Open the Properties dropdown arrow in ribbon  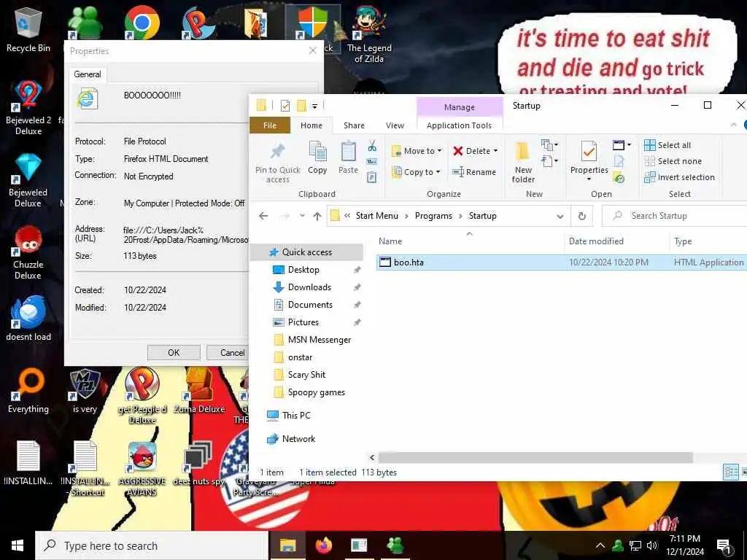tap(589, 179)
